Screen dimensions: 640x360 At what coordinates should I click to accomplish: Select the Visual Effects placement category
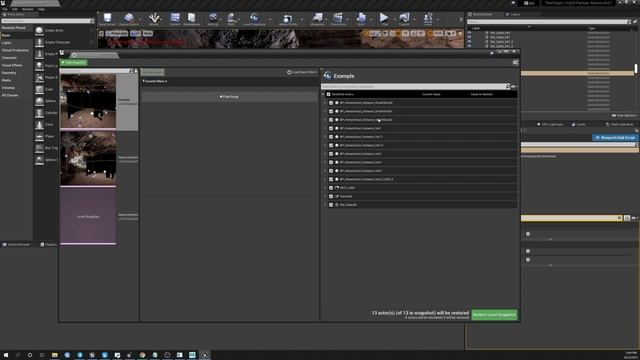(x=12, y=65)
